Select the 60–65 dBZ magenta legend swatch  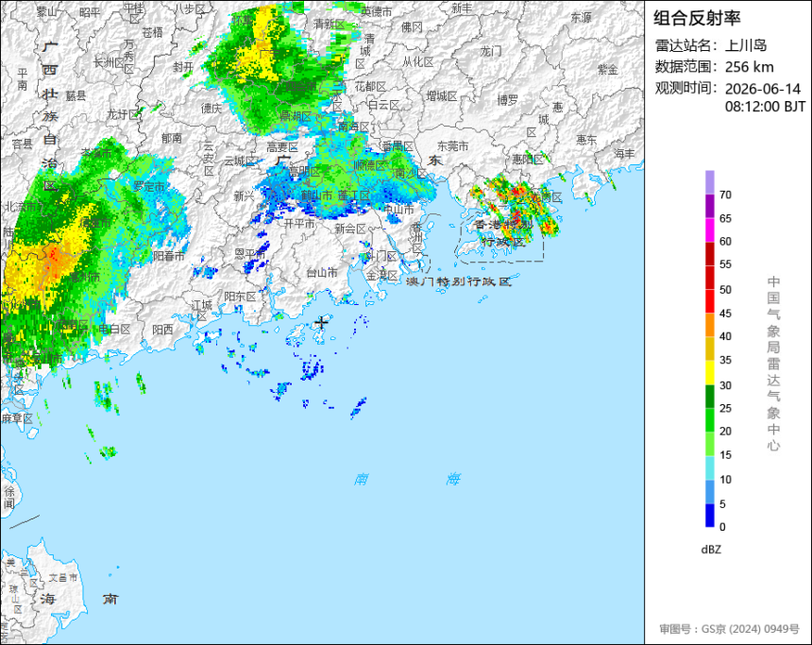[709, 229]
